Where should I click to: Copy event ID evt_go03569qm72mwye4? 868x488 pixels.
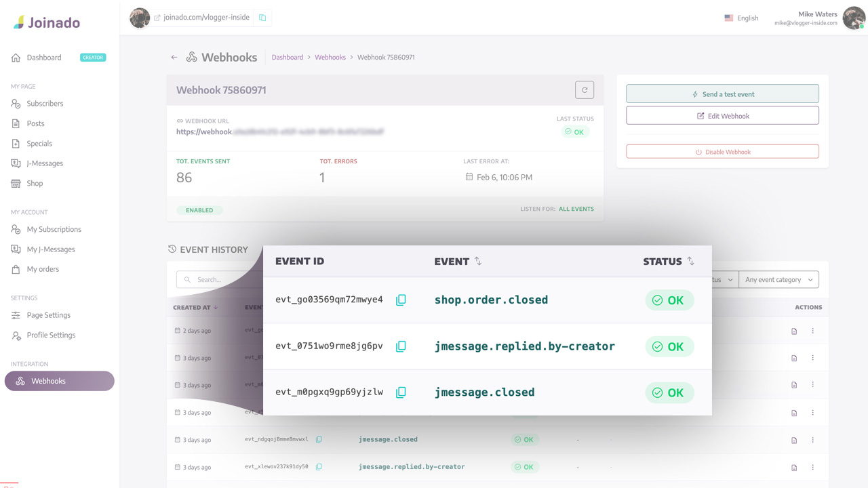401,300
